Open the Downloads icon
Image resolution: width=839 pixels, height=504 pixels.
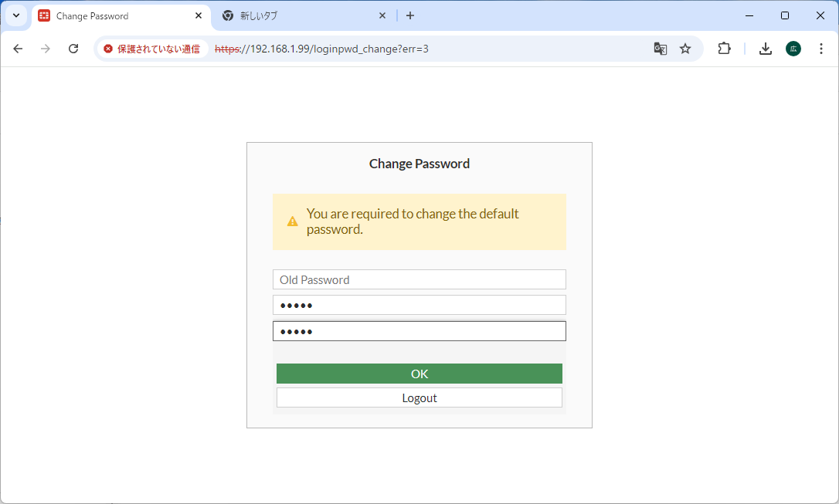[766, 49]
